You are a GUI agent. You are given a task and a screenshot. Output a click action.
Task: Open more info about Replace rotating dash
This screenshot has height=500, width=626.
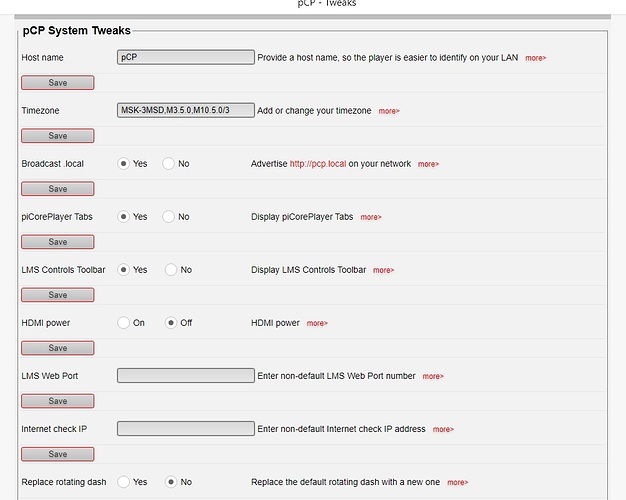click(458, 483)
